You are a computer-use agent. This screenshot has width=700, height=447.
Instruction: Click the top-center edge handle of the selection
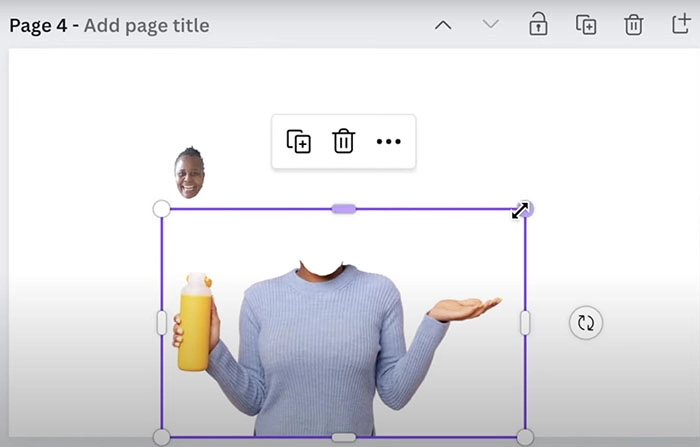click(343, 208)
